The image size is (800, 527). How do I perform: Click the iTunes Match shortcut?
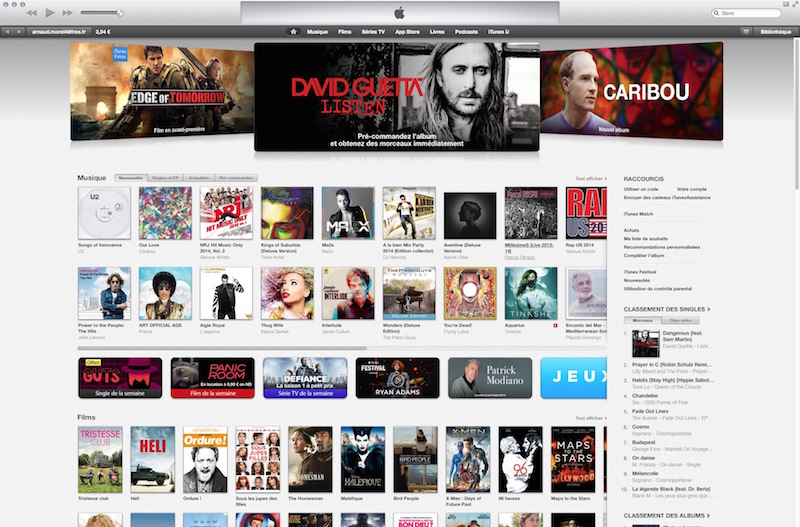(638, 214)
